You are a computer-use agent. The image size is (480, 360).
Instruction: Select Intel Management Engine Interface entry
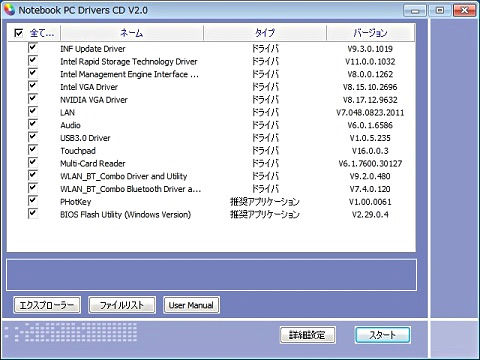(x=129, y=74)
